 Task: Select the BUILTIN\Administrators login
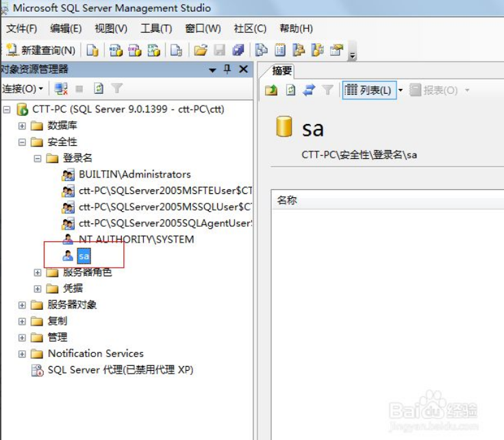coord(135,175)
